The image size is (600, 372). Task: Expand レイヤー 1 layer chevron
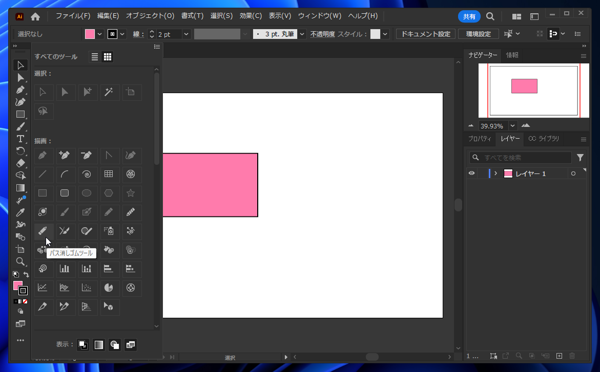tap(496, 173)
